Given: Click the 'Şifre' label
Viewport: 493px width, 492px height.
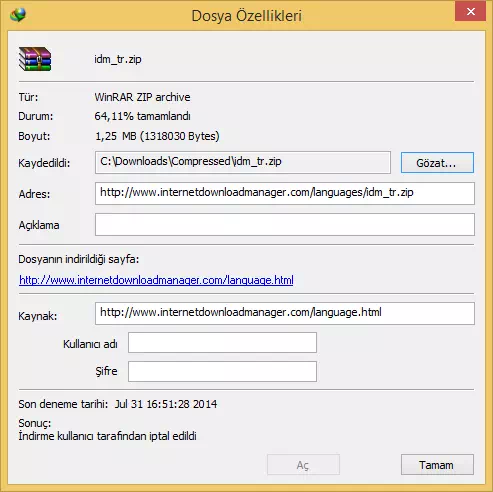Looking at the screenshot, I should (106, 371).
